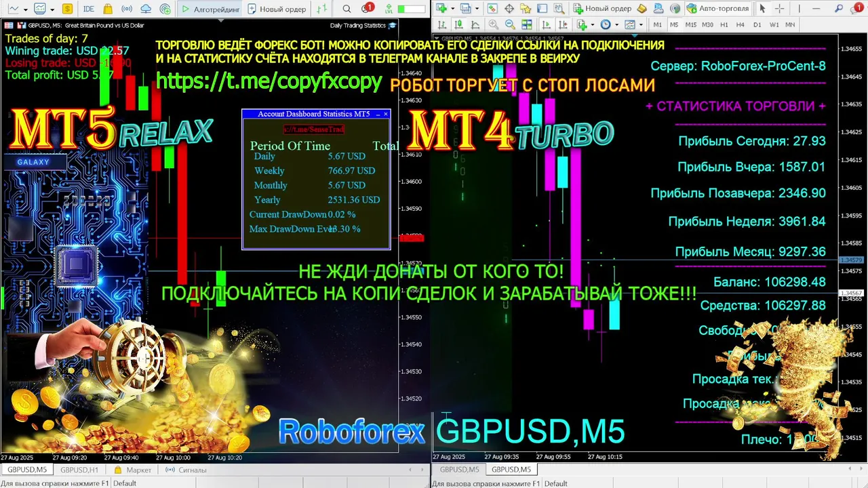Open line chart type icon in MT5 toolbar
The height and width of the screenshot is (488, 868).
point(13,9)
